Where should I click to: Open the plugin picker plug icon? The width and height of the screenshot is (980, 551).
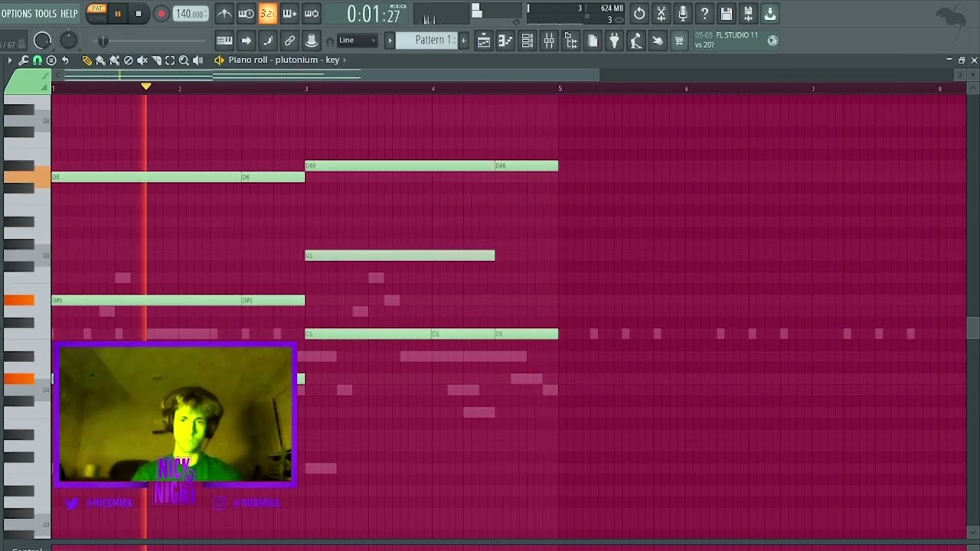pos(614,41)
